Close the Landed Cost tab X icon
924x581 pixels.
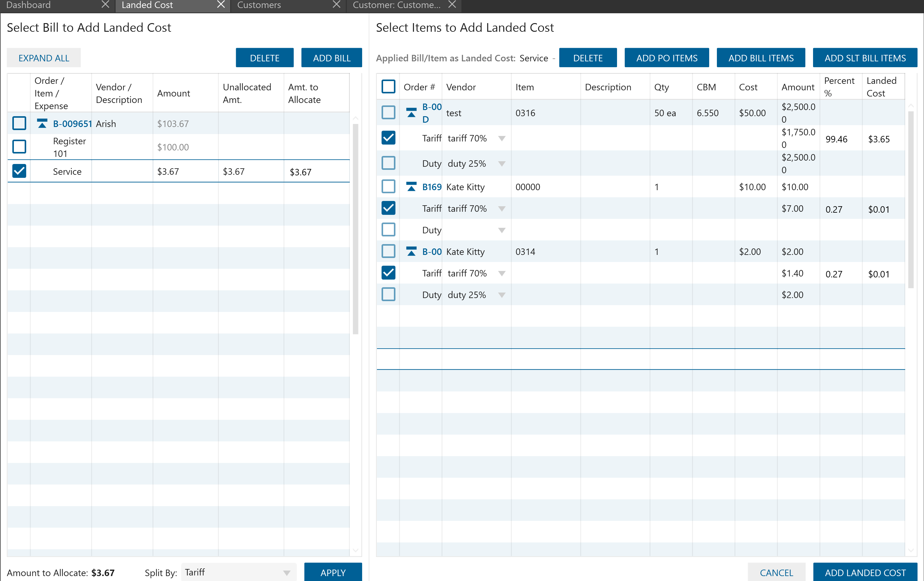click(x=221, y=5)
